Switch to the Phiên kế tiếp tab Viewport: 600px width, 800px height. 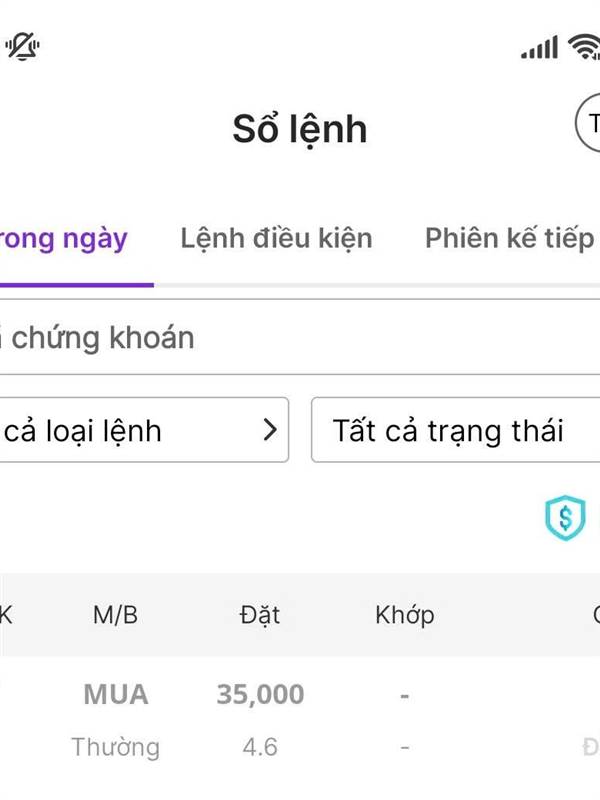(510, 239)
